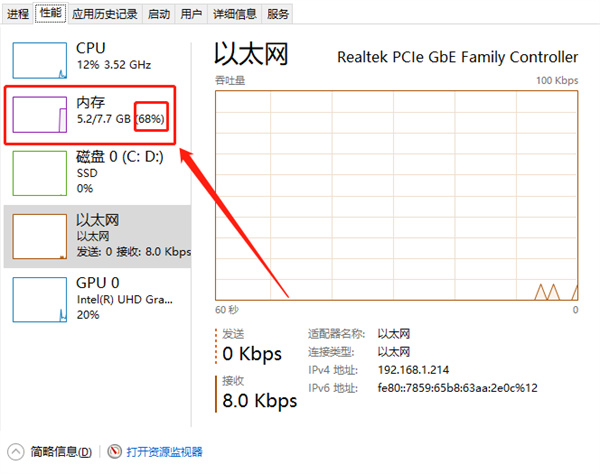
Task: Switch to the 进程 tab
Action: (18, 14)
